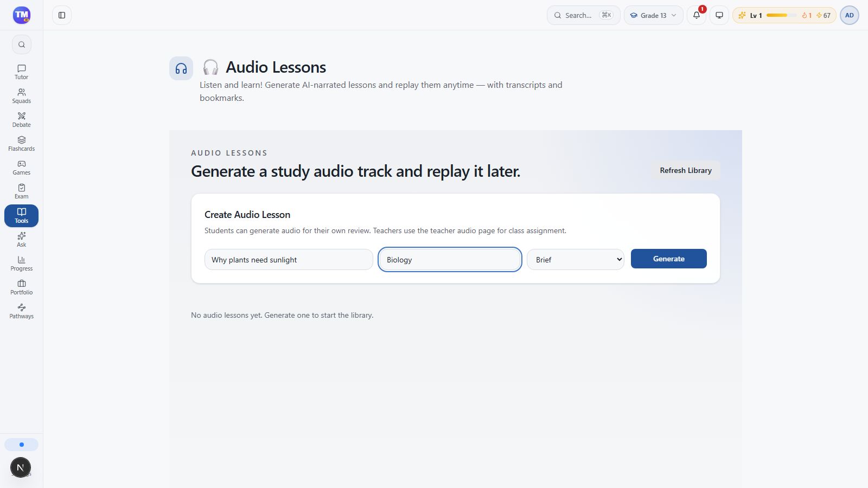The width and height of the screenshot is (868, 488).
Task: Select the Tools sidebar item
Action: click(22, 216)
